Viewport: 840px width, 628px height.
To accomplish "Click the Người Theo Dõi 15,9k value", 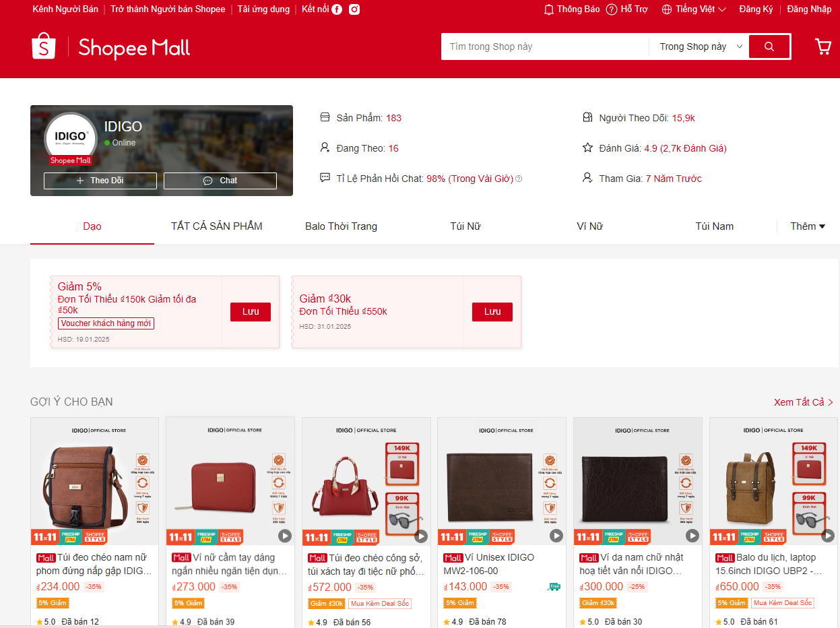I will [683, 118].
